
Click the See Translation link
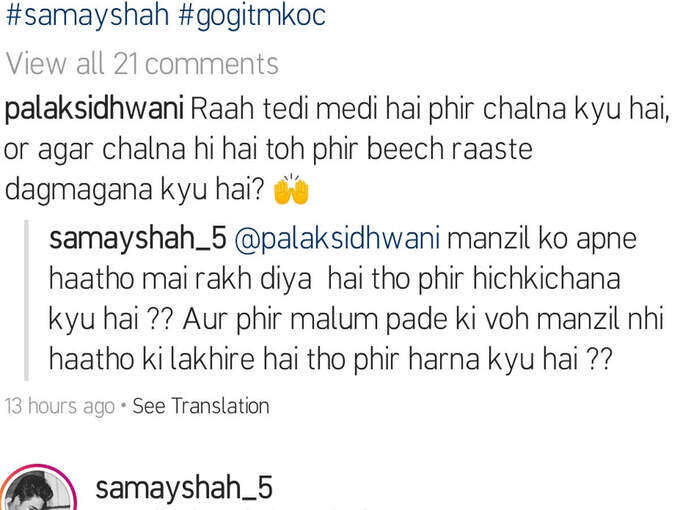pos(201,406)
